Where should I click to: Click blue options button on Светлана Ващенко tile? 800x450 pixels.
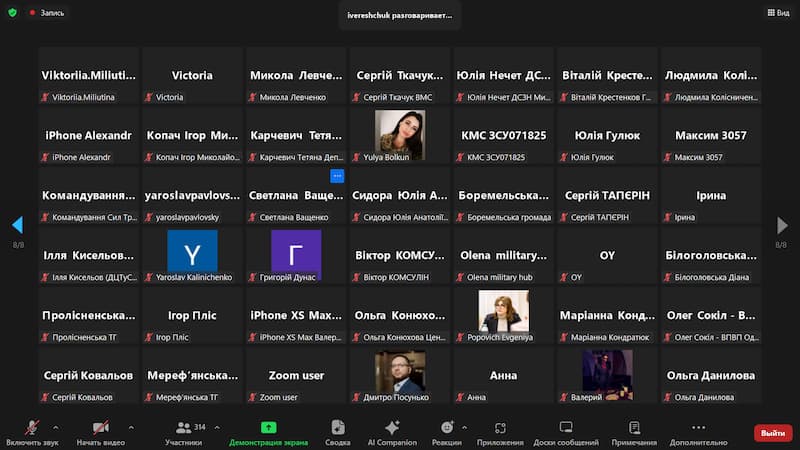(337, 176)
